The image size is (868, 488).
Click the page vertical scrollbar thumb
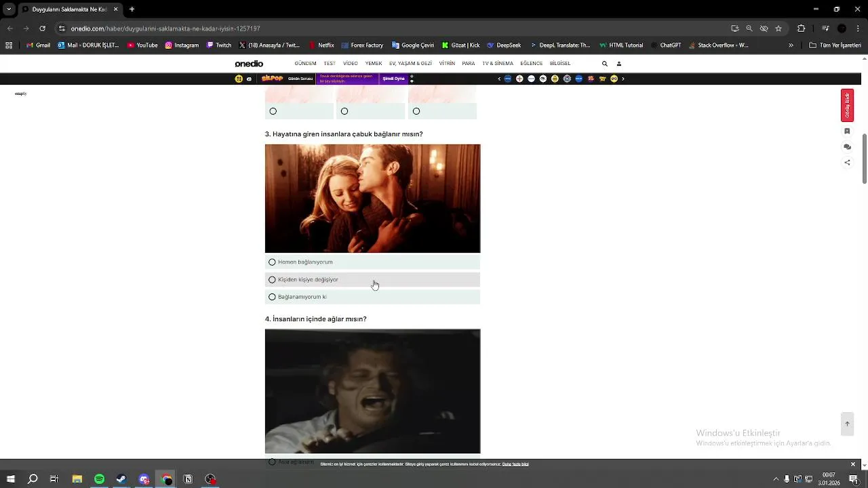tap(865, 158)
